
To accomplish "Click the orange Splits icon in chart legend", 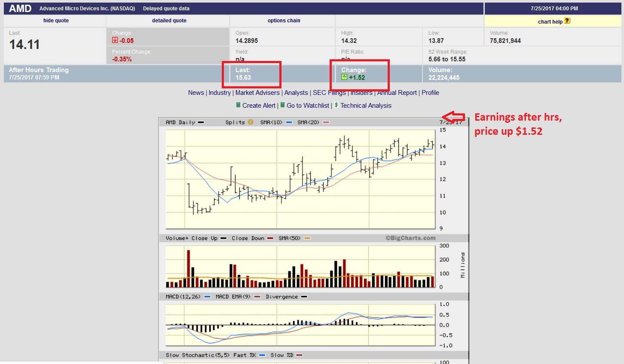I will coord(251,122).
